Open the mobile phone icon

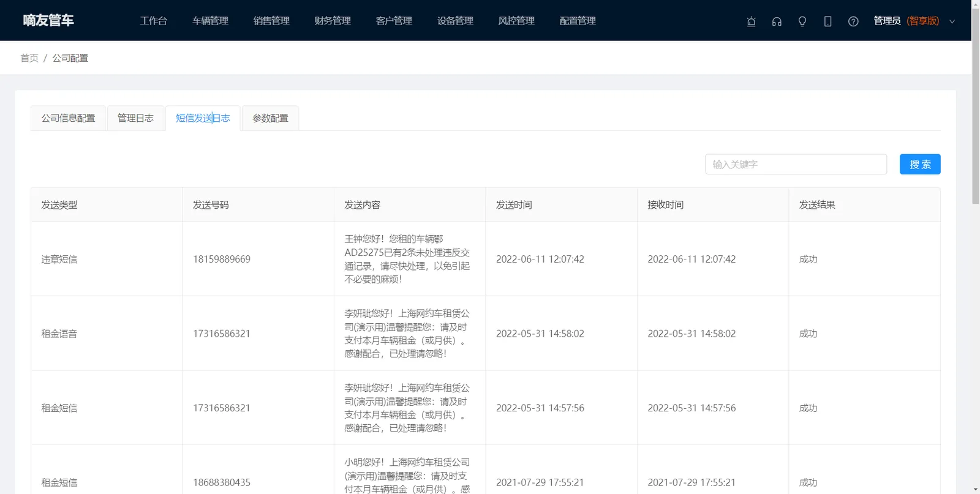pyautogui.click(x=827, y=21)
